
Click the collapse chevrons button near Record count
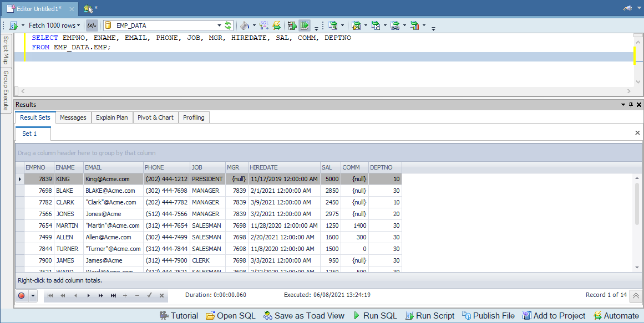pos(636,295)
